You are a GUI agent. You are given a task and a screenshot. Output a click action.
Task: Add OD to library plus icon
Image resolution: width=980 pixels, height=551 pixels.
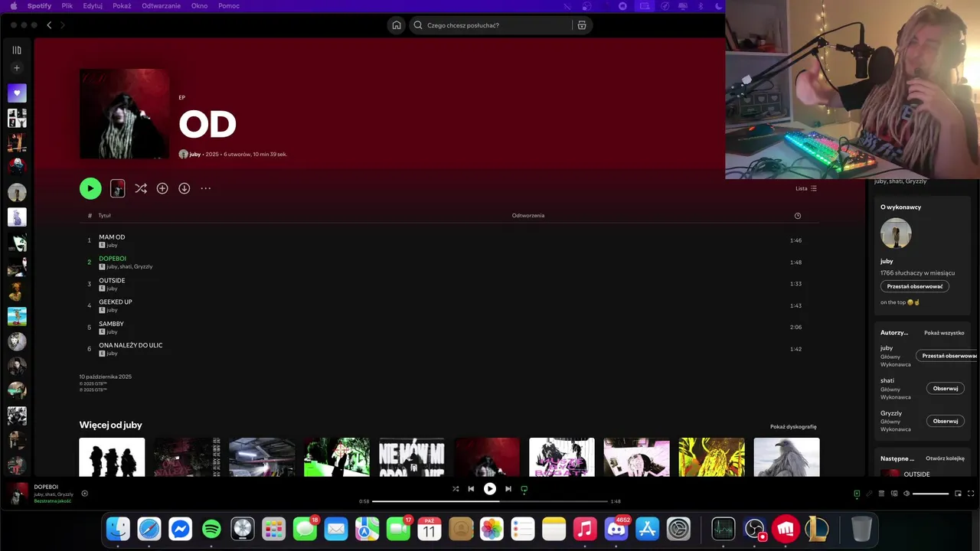click(162, 188)
